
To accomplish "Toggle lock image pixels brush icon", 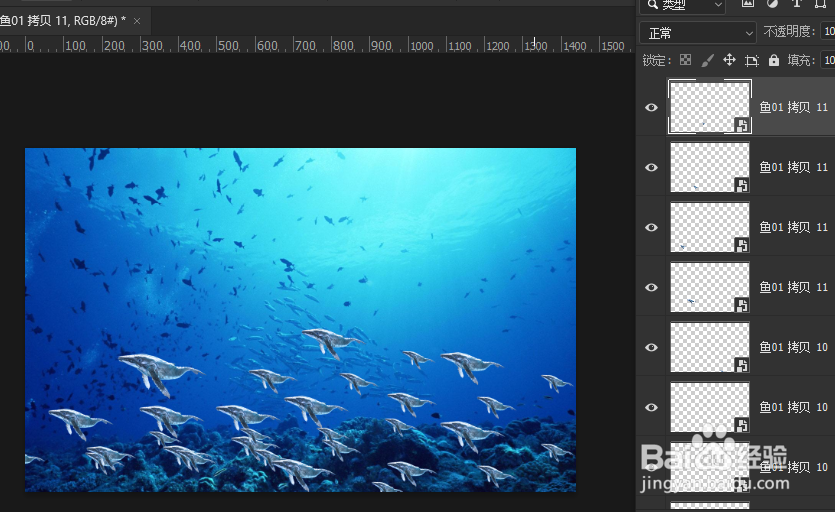I will [707, 61].
